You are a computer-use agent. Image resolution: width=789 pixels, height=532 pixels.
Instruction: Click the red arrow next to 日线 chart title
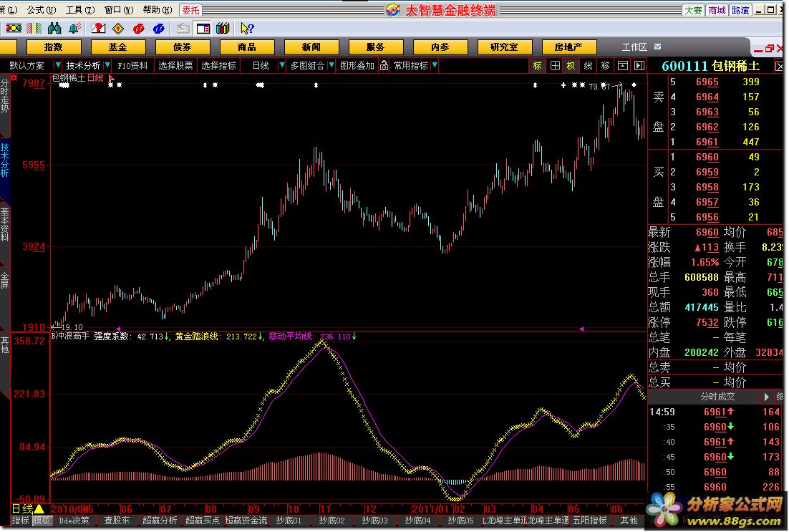[111, 78]
